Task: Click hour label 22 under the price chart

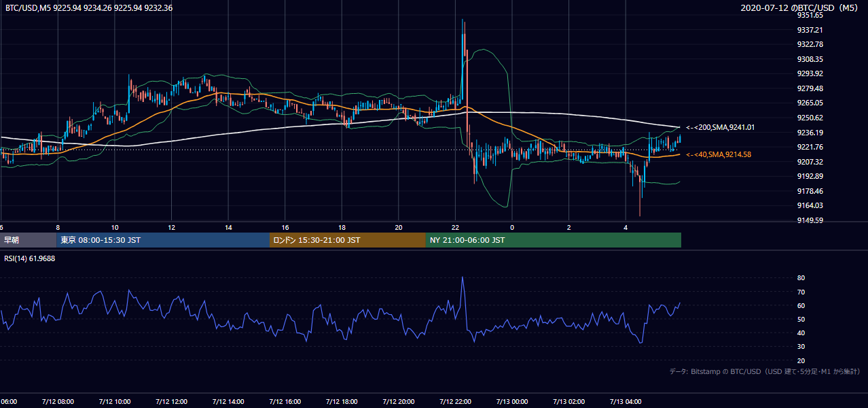Action: pyautogui.click(x=455, y=227)
